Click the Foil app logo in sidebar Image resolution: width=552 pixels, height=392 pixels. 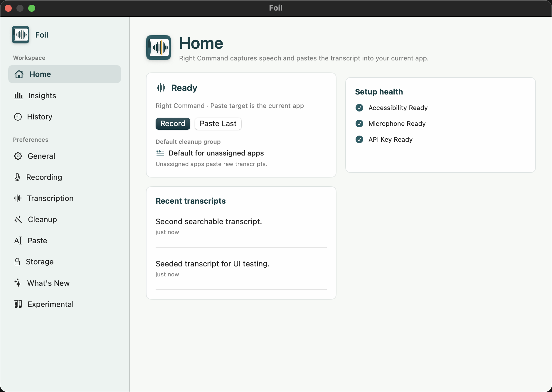[x=21, y=35]
